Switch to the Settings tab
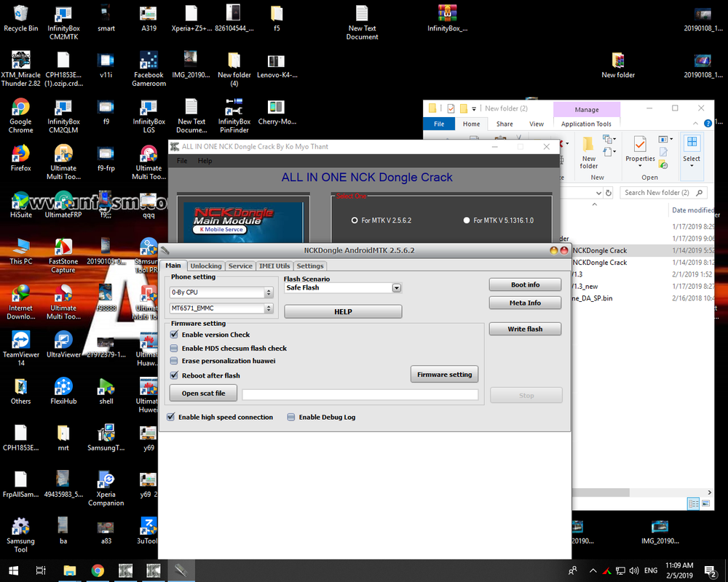Image resolution: width=728 pixels, height=582 pixels. click(x=310, y=266)
